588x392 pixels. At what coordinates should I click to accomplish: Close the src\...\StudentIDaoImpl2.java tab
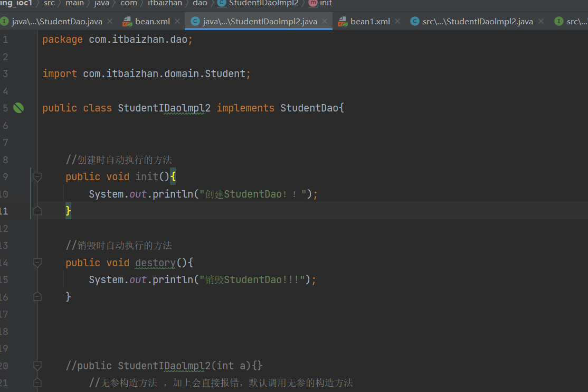[541, 22]
